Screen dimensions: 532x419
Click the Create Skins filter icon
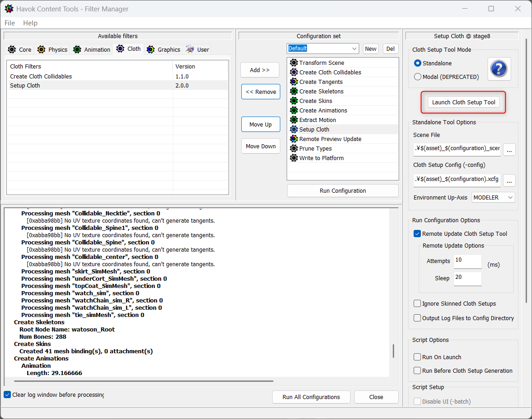(294, 101)
